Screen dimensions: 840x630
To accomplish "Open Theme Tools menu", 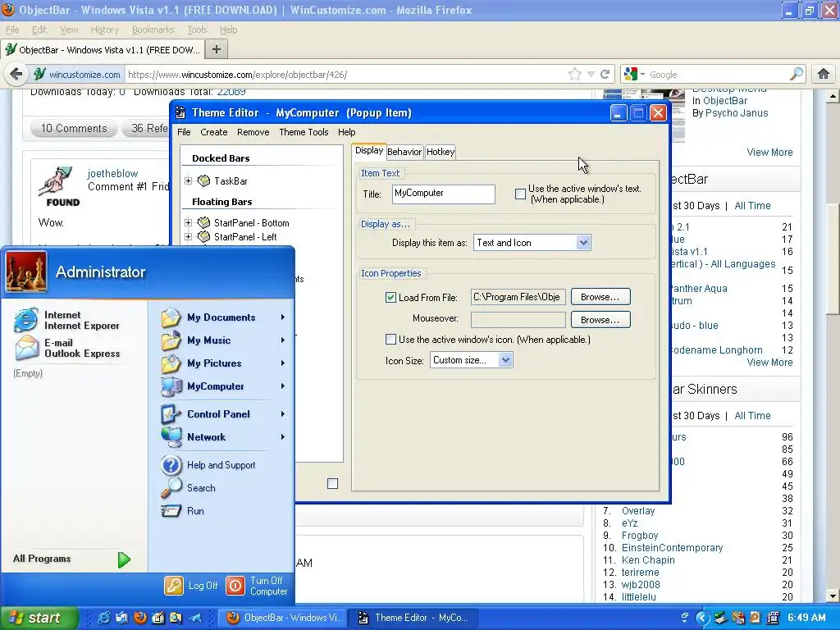I will tap(304, 132).
